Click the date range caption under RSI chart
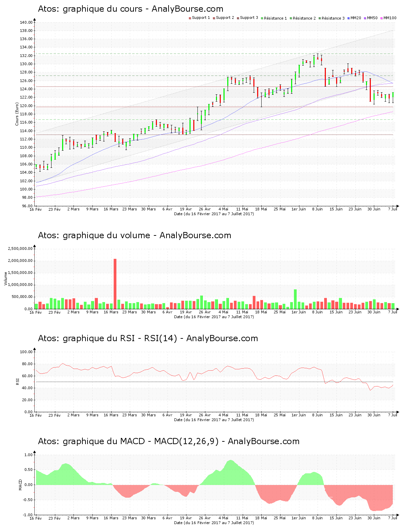The height and width of the screenshot is (532, 412). coord(214,420)
